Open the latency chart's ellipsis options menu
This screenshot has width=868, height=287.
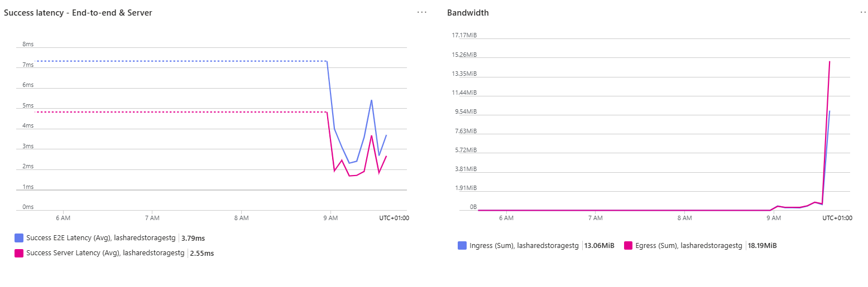coord(421,12)
